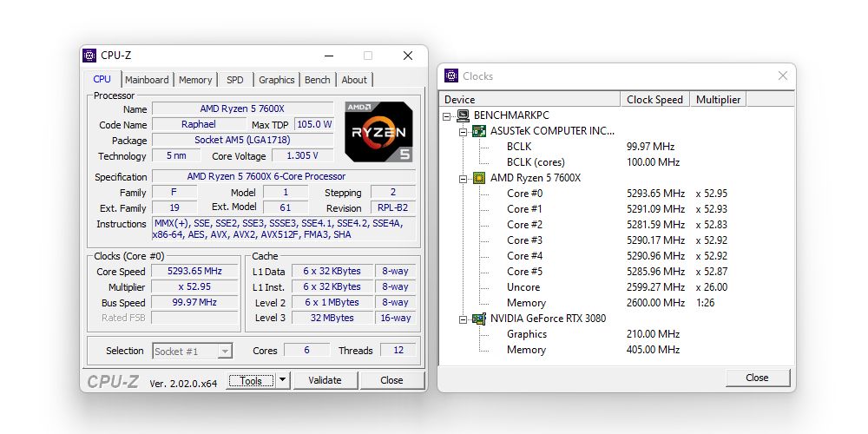
Task: Click the Level 2 6 x 1 MBytes field
Action: (x=332, y=303)
